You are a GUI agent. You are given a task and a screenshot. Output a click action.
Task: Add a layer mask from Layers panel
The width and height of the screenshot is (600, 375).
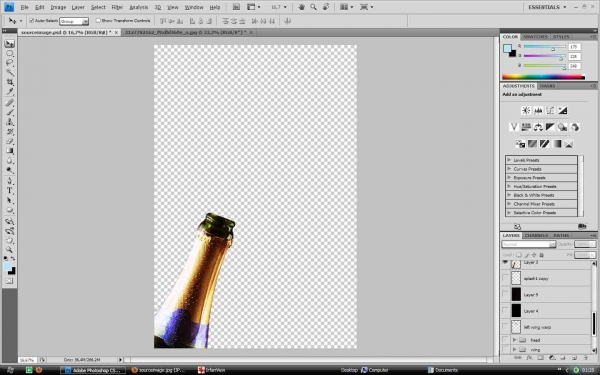541,358
